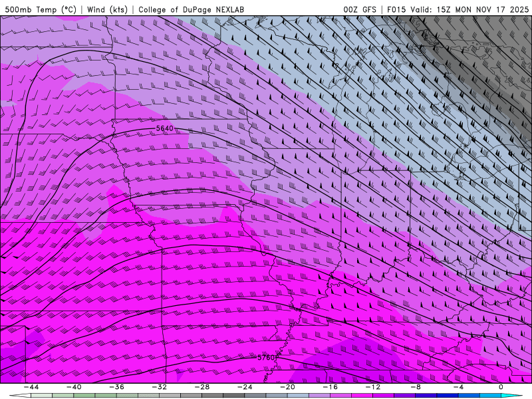Click the 5760 height contour label
The image size is (532, 399).
265,358
